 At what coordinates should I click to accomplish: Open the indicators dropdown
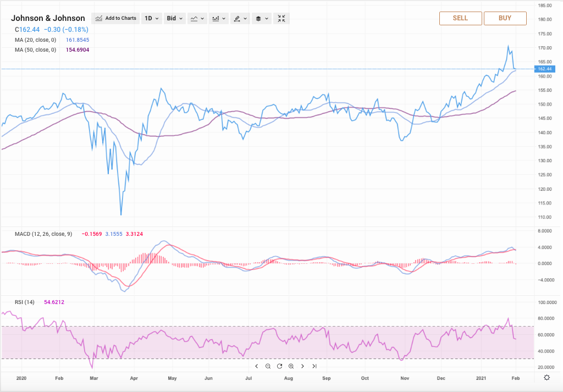pos(219,18)
